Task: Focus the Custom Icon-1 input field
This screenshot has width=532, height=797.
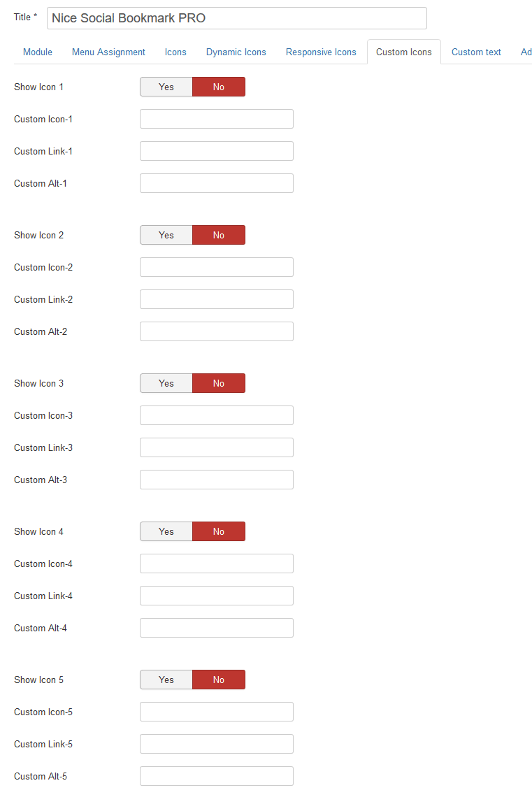Action: click(216, 119)
